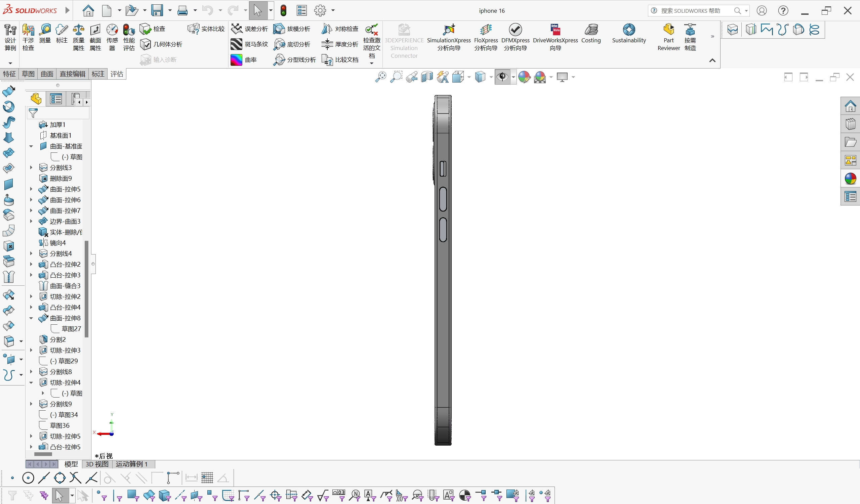Select 镜向4 feature in the tree
Screen dimensions: 860x504
(57, 243)
